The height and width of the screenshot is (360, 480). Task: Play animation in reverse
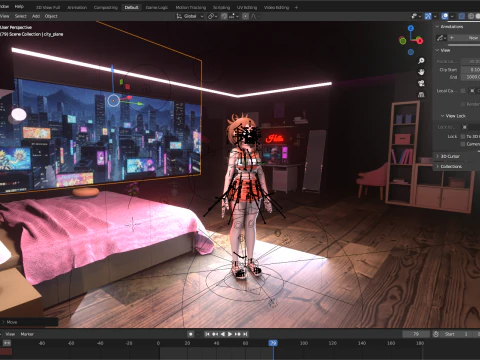tap(223, 334)
